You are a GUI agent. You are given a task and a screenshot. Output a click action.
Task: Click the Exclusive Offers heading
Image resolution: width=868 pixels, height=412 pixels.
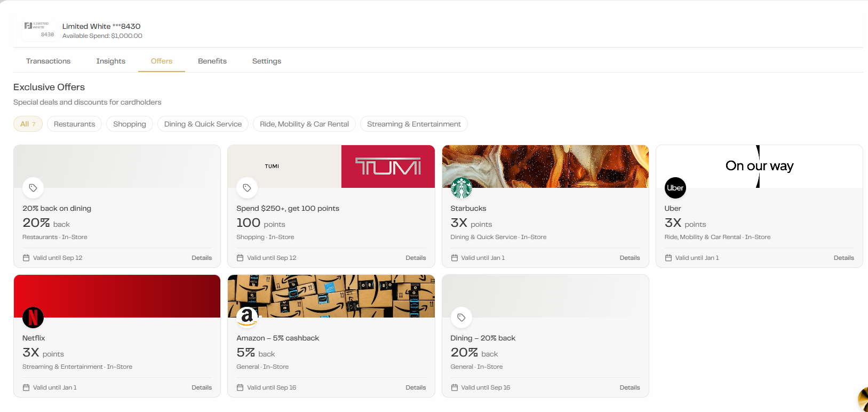(x=49, y=87)
